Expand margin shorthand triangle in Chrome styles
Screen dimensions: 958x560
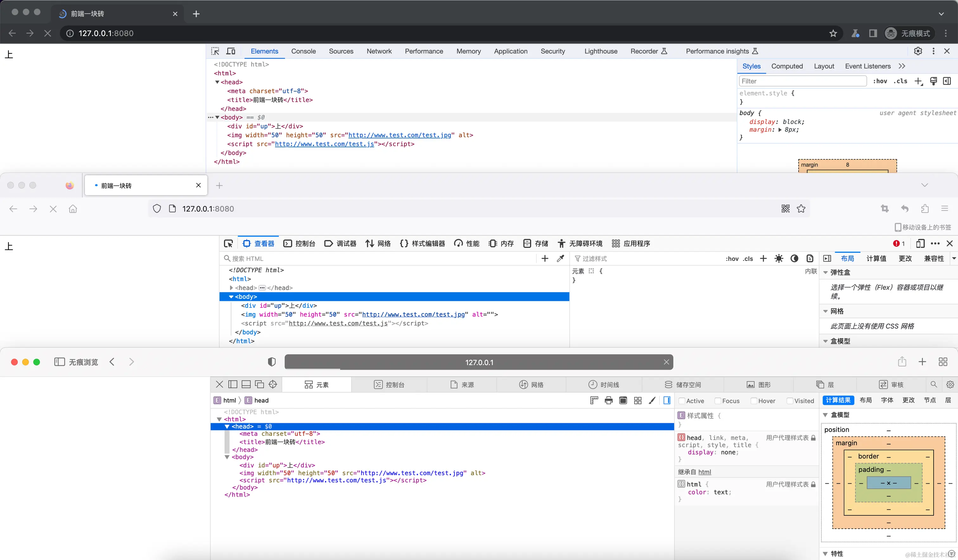pyautogui.click(x=780, y=130)
